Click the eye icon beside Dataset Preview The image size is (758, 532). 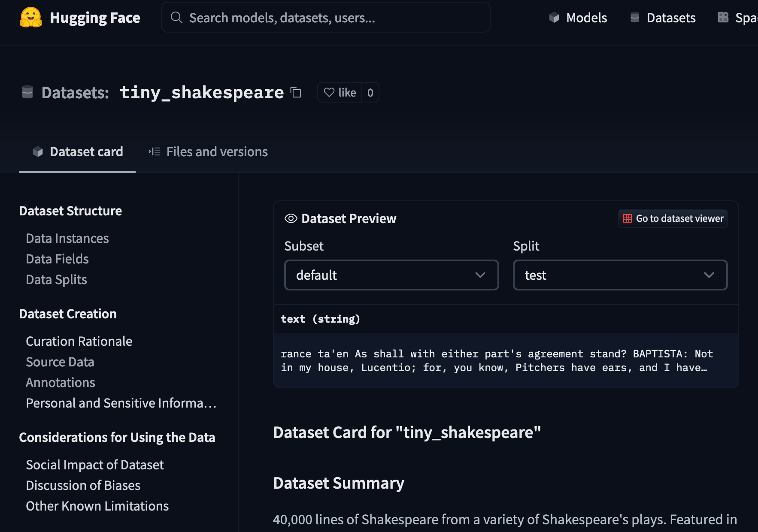tap(291, 218)
